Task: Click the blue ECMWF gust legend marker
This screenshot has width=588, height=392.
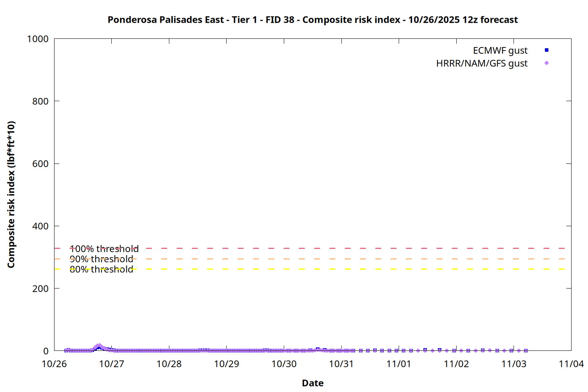Action: [546, 50]
